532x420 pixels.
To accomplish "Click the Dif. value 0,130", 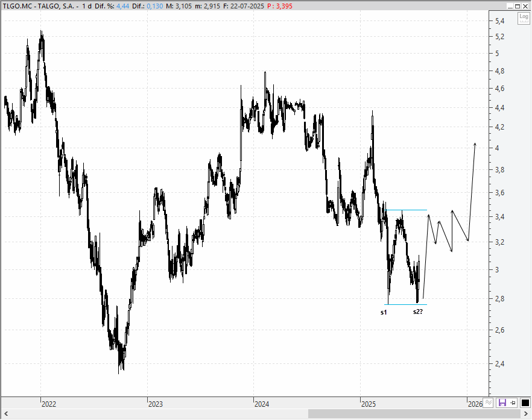I will [x=154, y=6].
